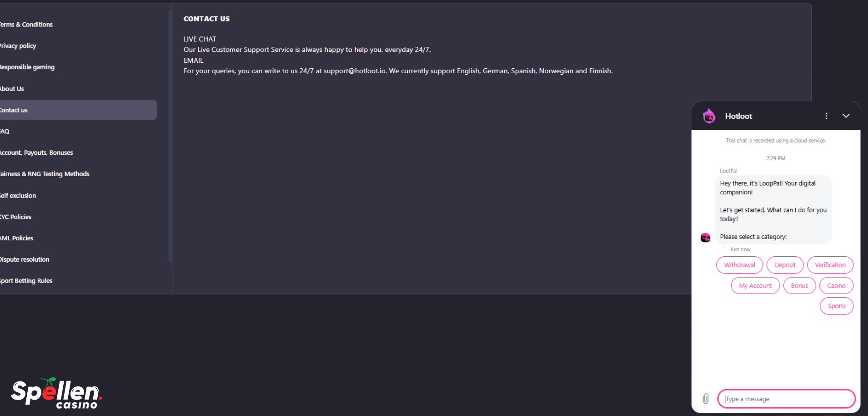Viewport: 868px width, 416px height.
Task: Click the sidebar vertical scrollbar
Action: click(170, 137)
